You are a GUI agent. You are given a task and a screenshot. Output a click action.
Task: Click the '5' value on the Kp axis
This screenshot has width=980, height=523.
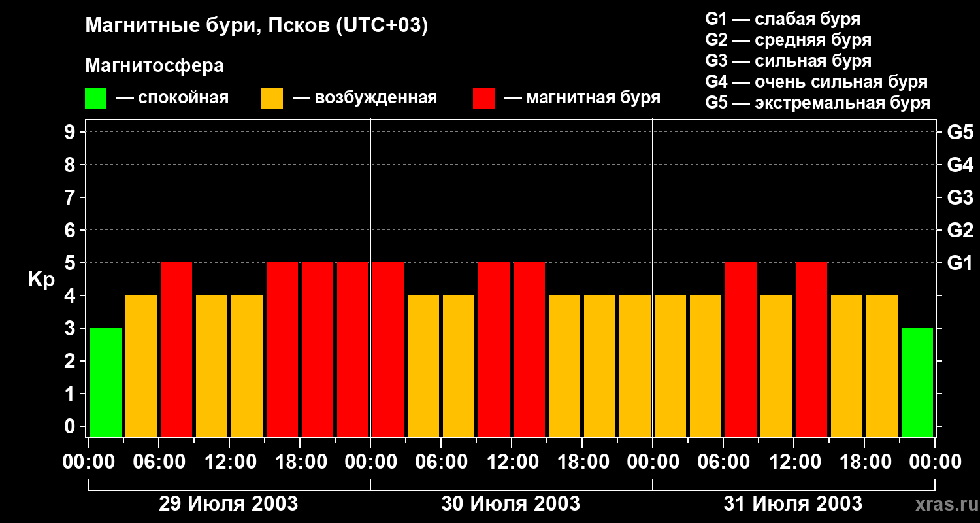click(71, 263)
